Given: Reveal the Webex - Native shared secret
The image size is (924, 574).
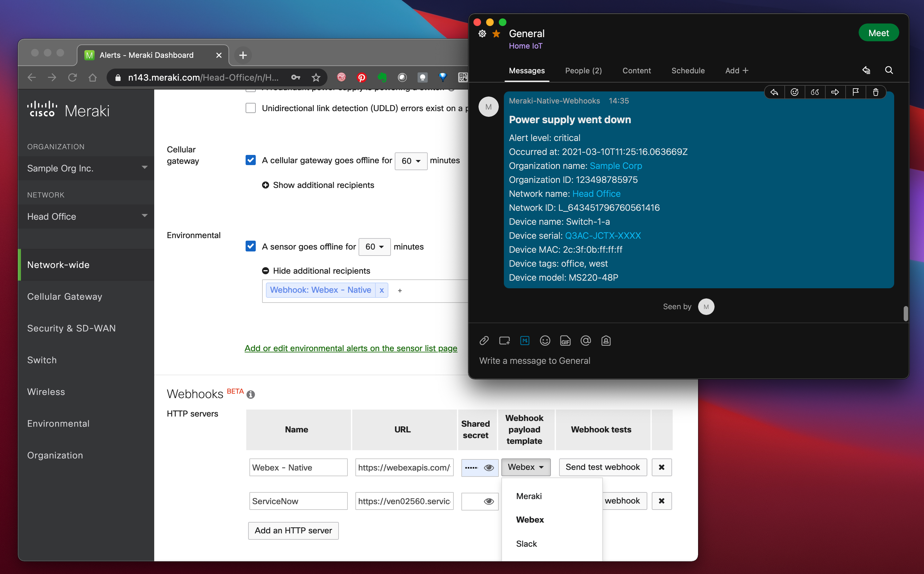Looking at the screenshot, I should click(x=489, y=467).
